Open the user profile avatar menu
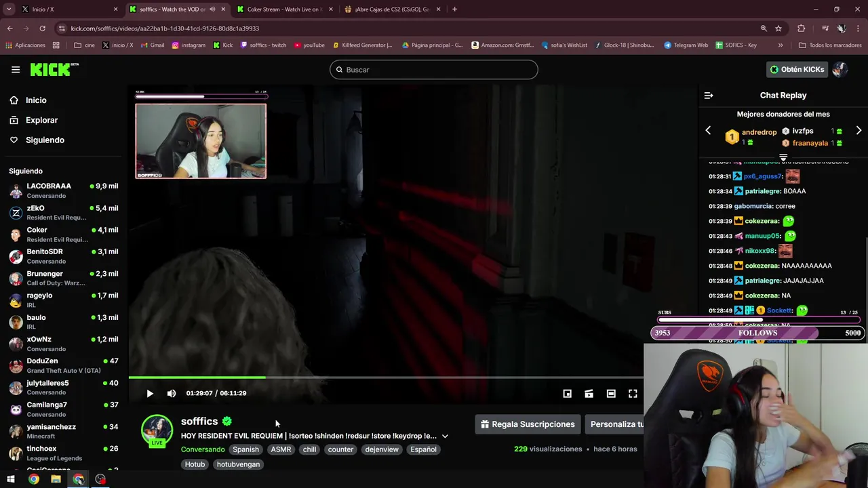 840,69
